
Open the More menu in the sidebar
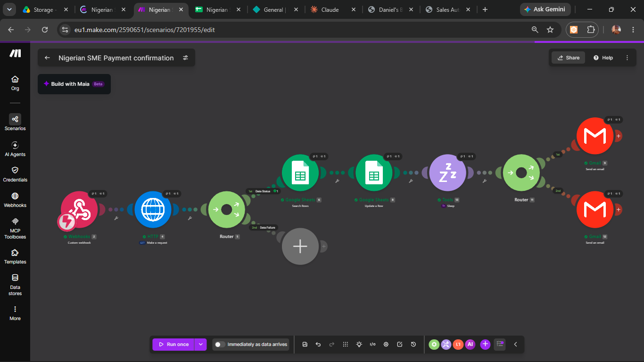[x=15, y=313]
